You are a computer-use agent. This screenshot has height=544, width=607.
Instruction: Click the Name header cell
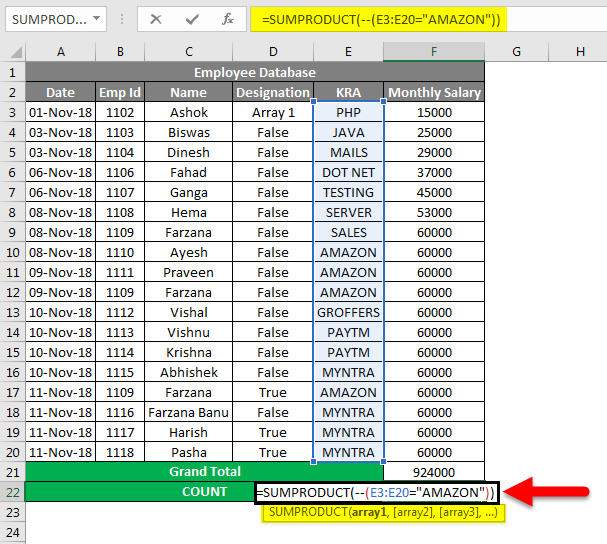189,93
